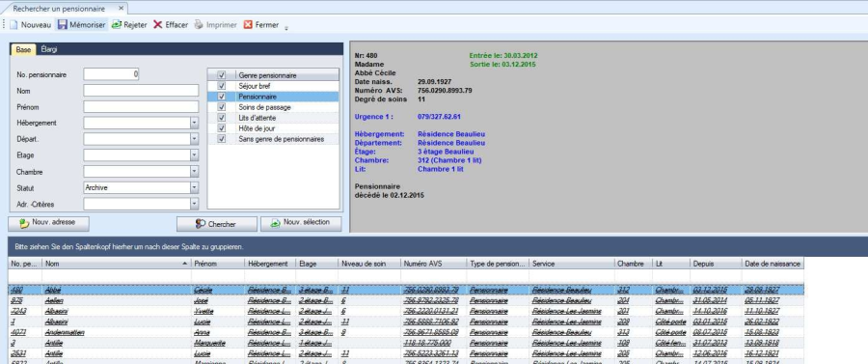868x364 pixels.
Task: Switch to the Base tab
Action: click(23, 49)
